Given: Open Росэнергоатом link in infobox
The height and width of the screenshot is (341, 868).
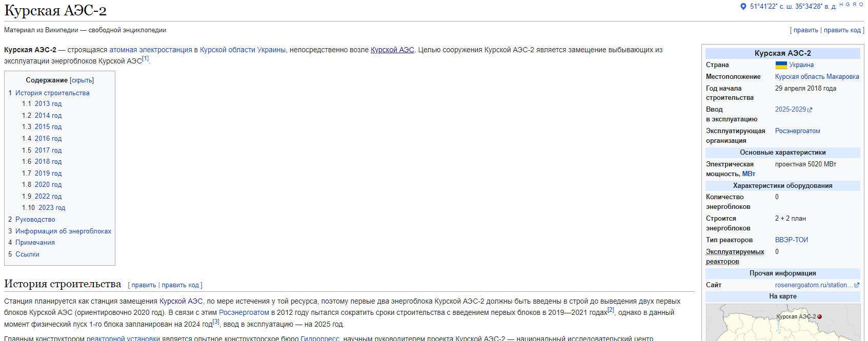Looking at the screenshot, I should point(798,131).
